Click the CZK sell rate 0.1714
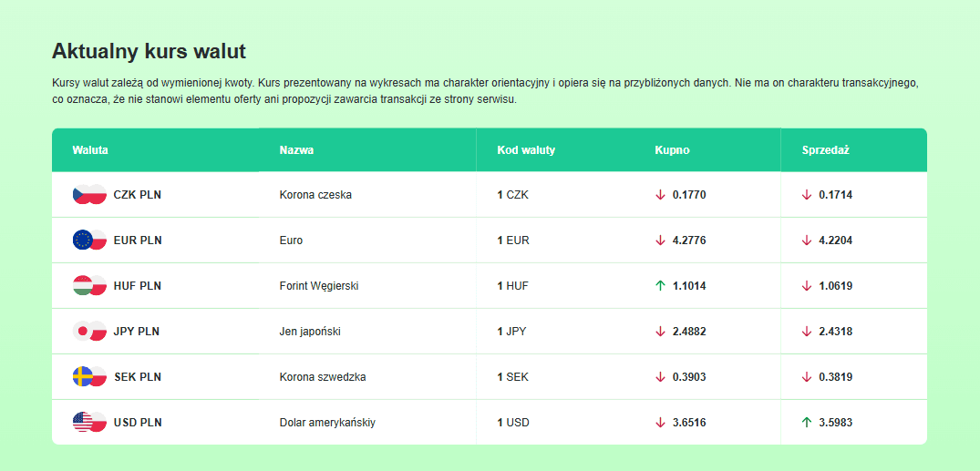This screenshot has height=471, width=980. [x=835, y=194]
